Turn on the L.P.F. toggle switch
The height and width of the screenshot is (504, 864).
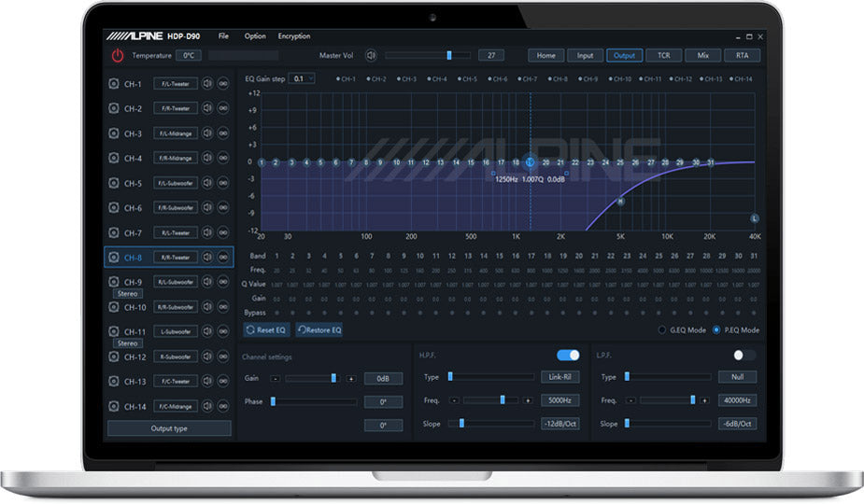pos(744,356)
